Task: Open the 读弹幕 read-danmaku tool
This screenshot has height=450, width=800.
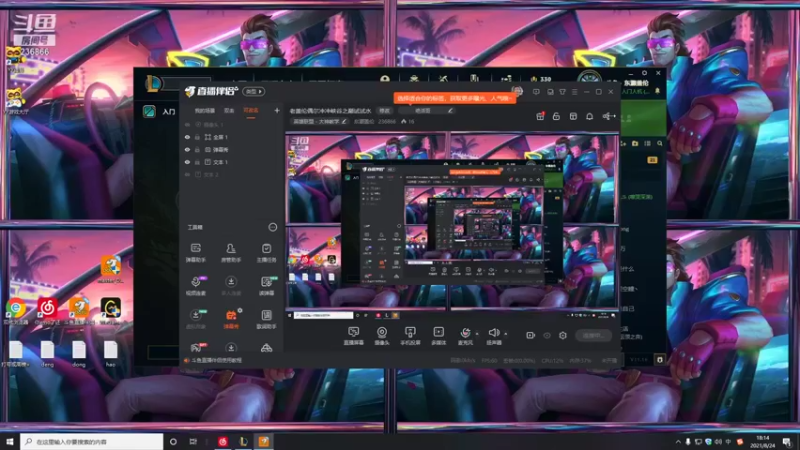Action: (266, 286)
